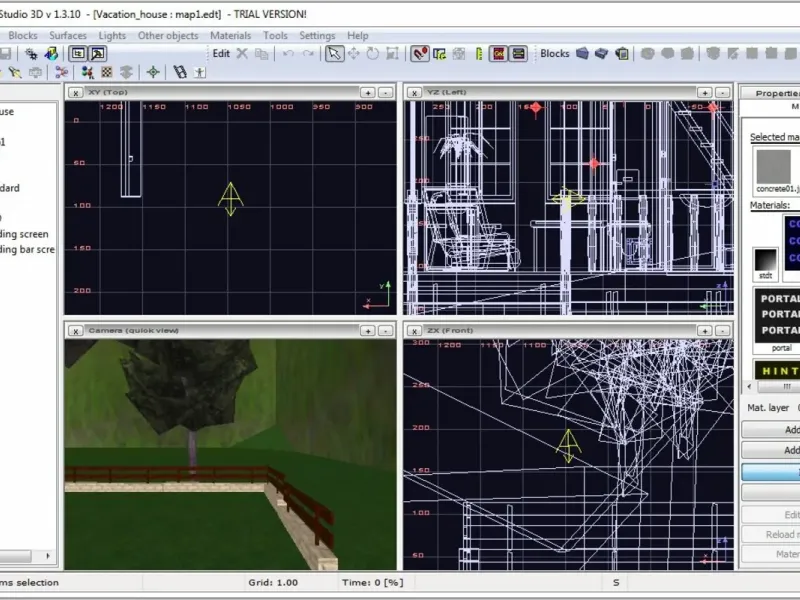800x600 pixels.
Task: Open the Lights menu
Action: point(112,36)
